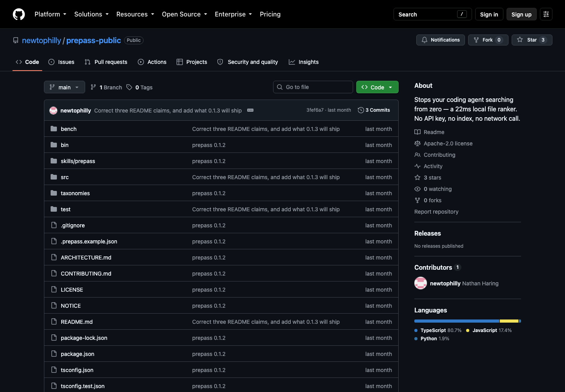Open the package-lock.json file
Screen dimensions: 565x392
point(84,338)
